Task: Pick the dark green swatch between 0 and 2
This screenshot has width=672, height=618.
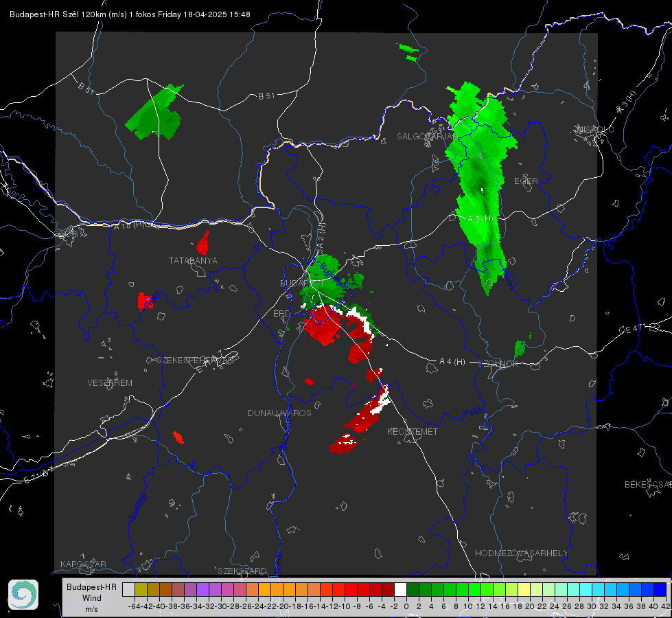Action: pos(413,589)
